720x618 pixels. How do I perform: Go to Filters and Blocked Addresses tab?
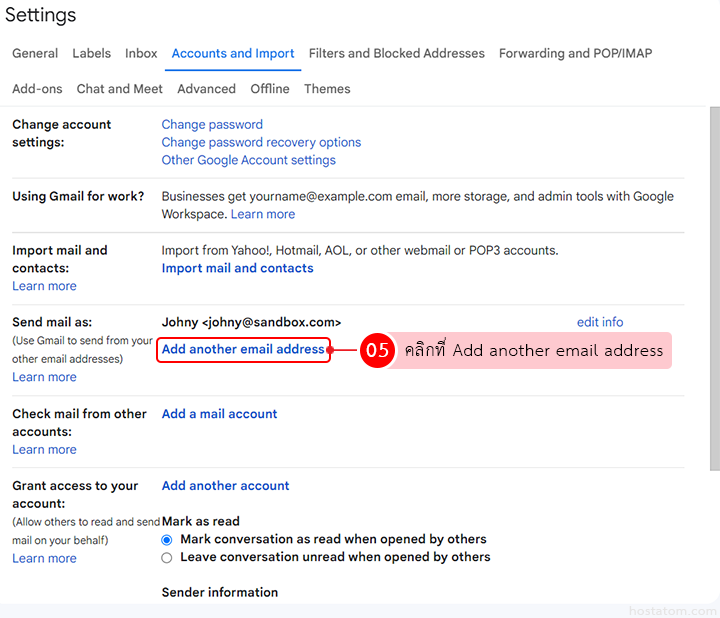(x=396, y=53)
